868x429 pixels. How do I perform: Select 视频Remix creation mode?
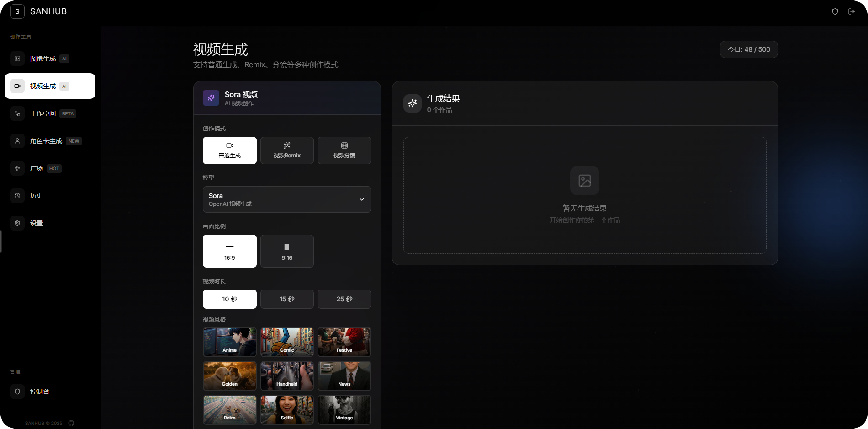[287, 150]
